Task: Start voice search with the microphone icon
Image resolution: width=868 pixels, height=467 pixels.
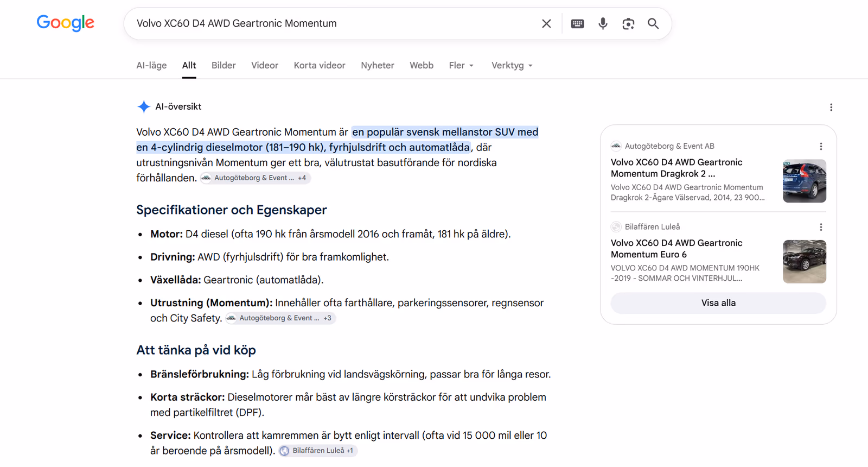Action: (603, 23)
